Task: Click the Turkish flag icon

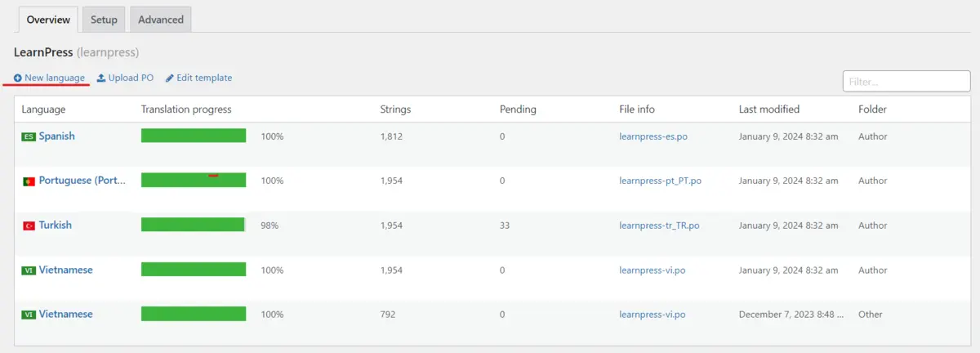Action: coord(29,226)
